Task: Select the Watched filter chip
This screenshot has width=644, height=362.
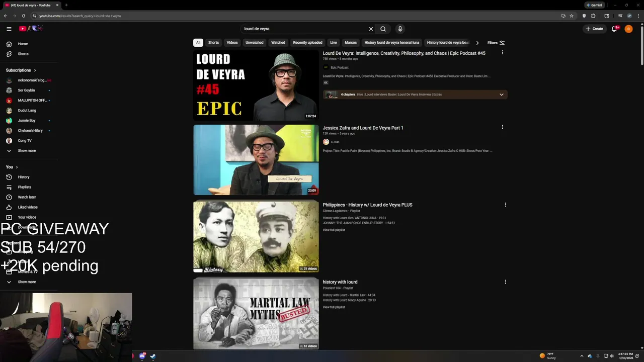Action: (278, 43)
